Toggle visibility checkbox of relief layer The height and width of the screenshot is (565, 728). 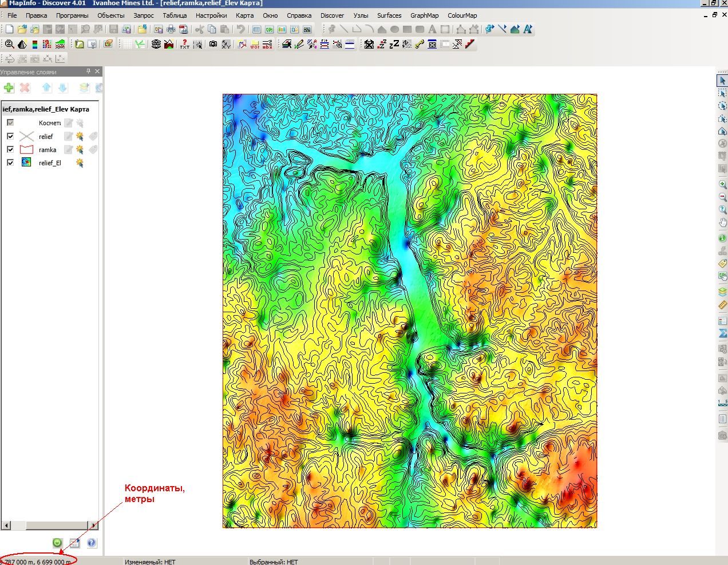(x=10, y=136)
